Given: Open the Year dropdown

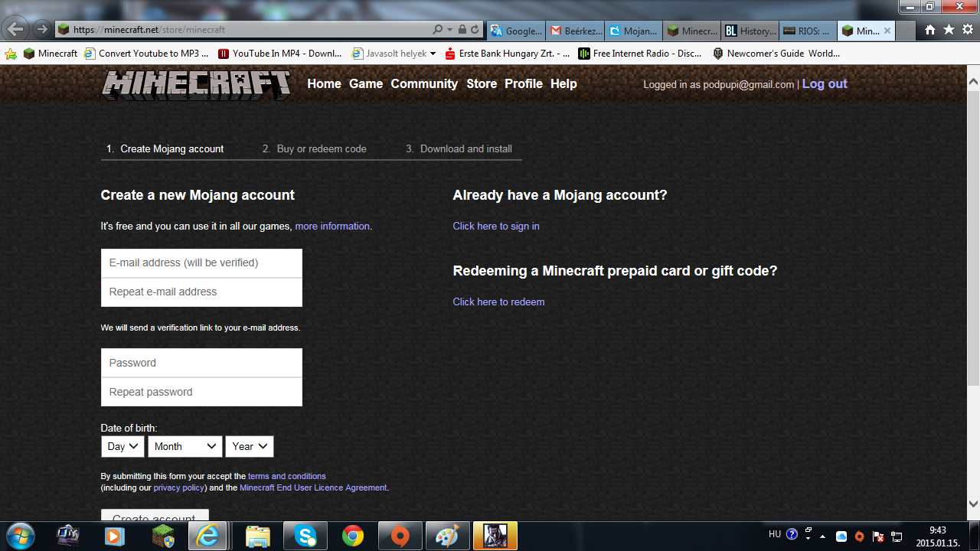Looking at the screenshot, I should (x=250, y=446).
